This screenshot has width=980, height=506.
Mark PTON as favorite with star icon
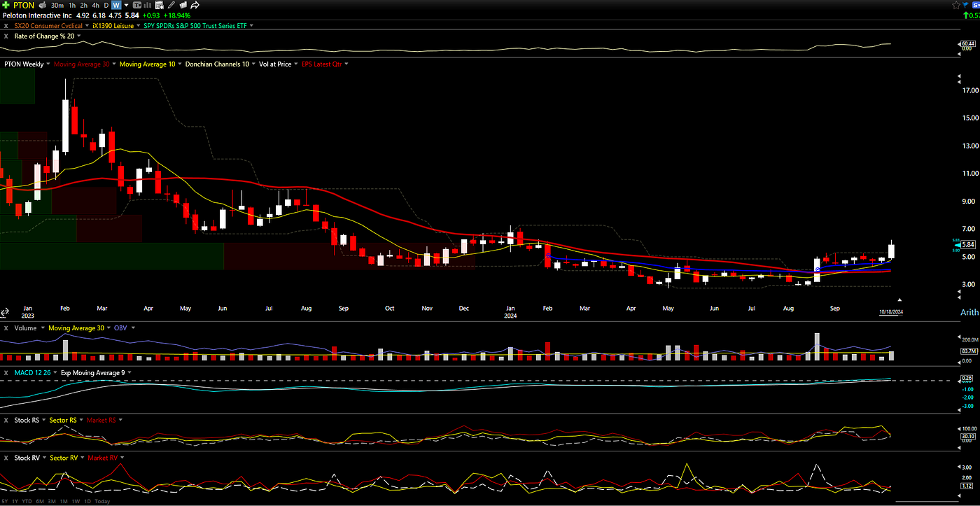956,5
